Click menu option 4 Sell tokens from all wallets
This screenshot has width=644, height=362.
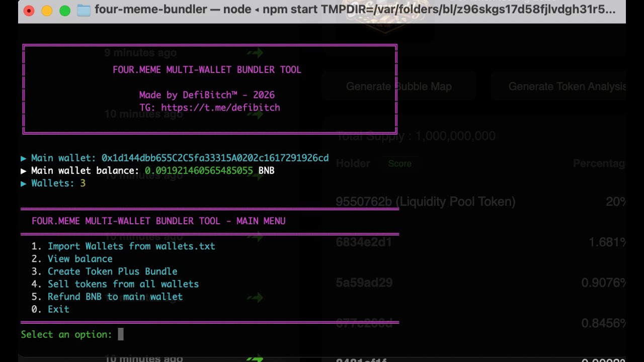tap(115, 284)
